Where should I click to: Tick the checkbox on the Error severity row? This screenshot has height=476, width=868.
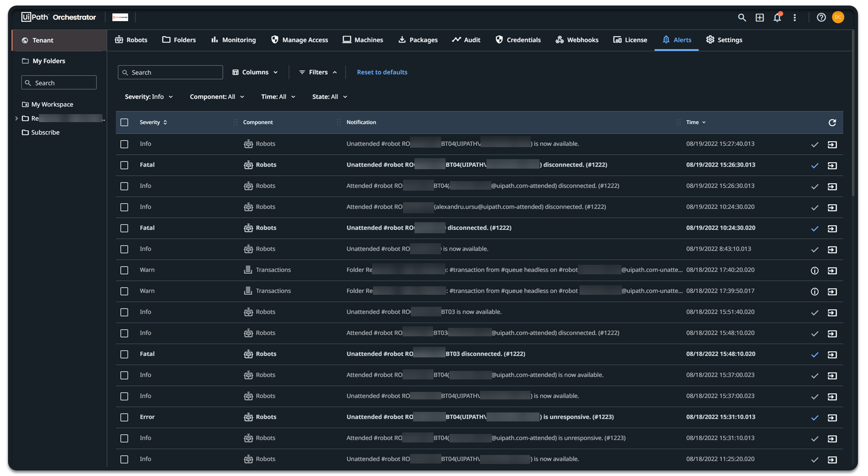pyautogui.click(x=124, y=417)
